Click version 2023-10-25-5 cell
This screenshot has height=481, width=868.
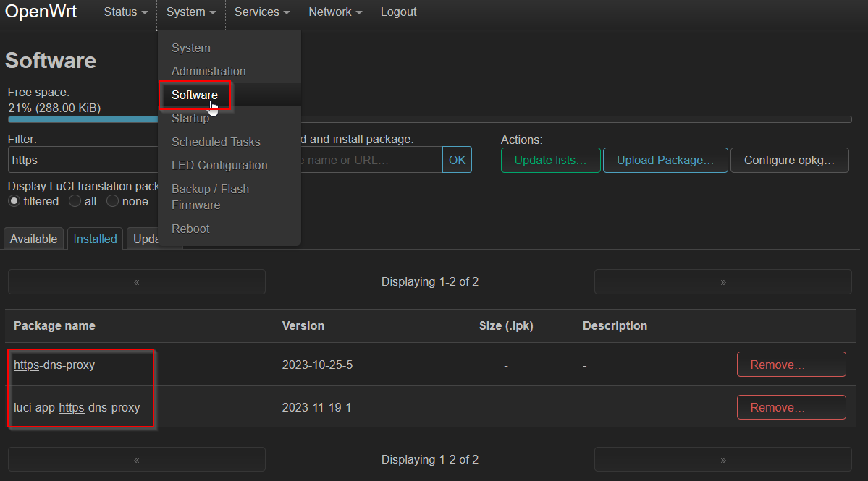pos(317,365)
